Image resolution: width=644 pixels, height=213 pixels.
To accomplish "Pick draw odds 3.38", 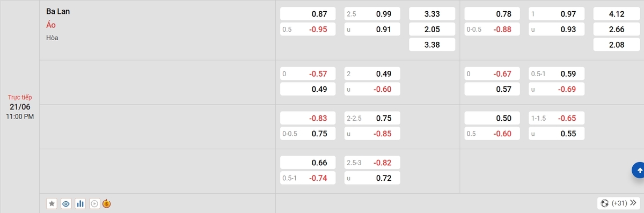I will [x=432, y=45].
